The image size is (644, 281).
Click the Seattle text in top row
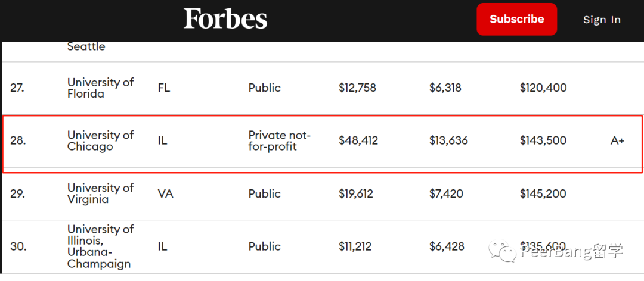[x=86, y=46]
